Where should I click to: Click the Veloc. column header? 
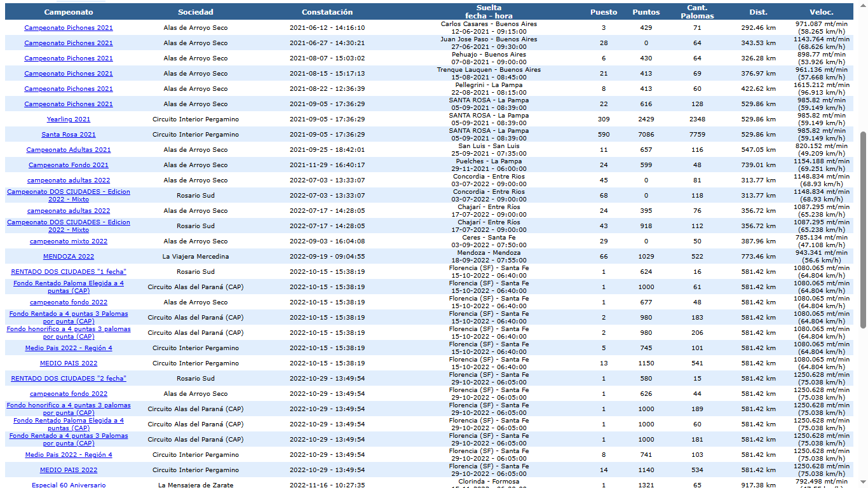(x=822, y=12)
